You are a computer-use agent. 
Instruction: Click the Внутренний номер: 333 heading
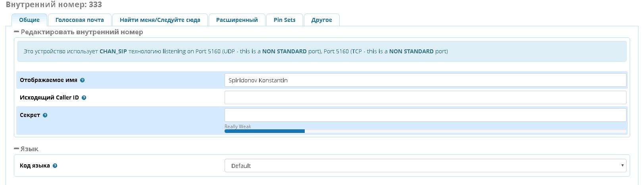[x=54, y=5]
